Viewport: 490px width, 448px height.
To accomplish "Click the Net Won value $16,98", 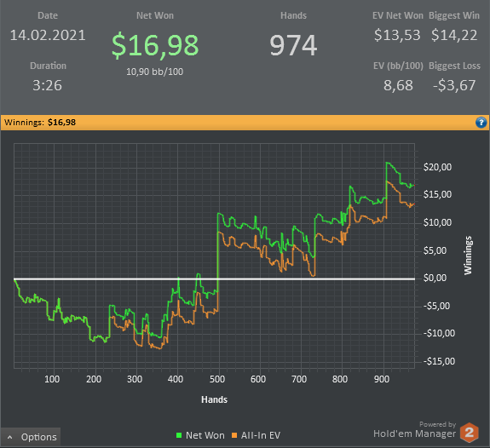I will (x=155, y=45).
